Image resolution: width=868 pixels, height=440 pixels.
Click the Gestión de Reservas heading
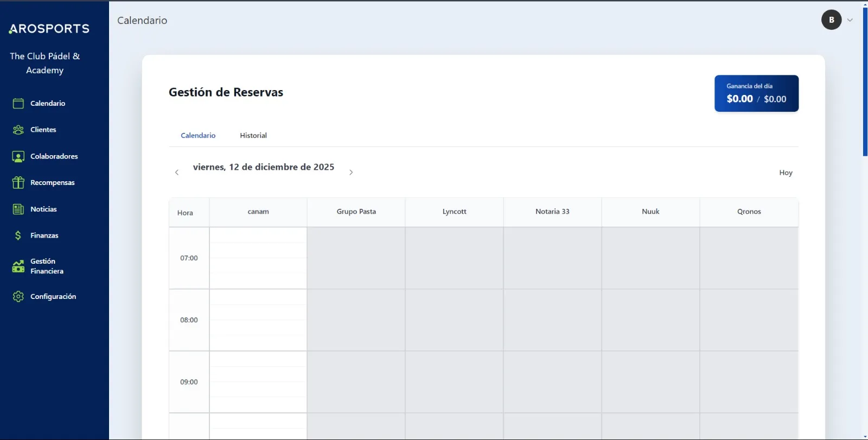click(x=226, y=92)
